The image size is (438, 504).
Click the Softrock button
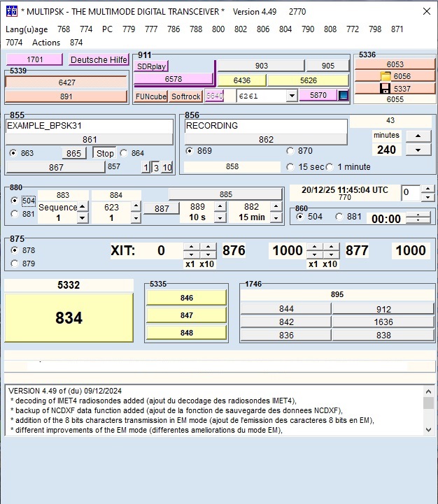[x=185, y=96]
